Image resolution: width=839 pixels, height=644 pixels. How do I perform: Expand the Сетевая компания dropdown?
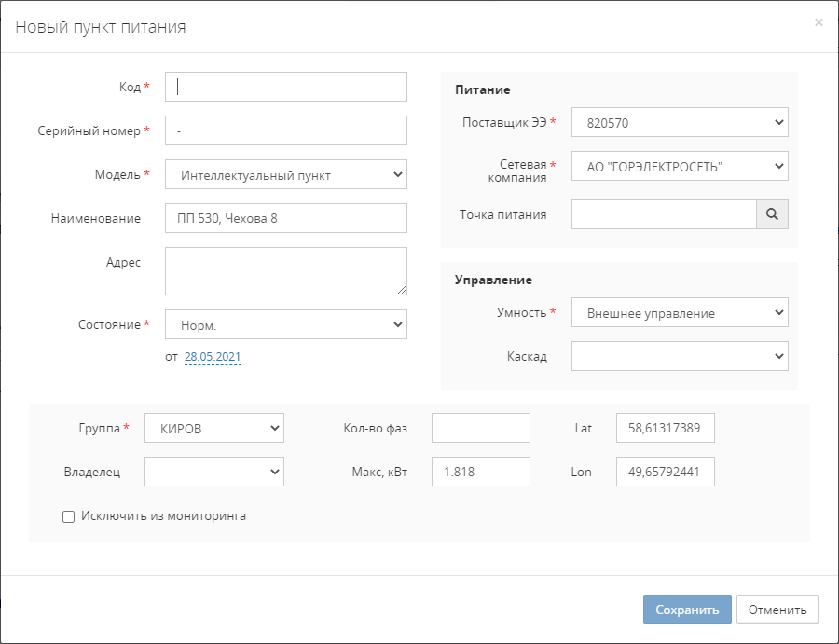[679, 166]
